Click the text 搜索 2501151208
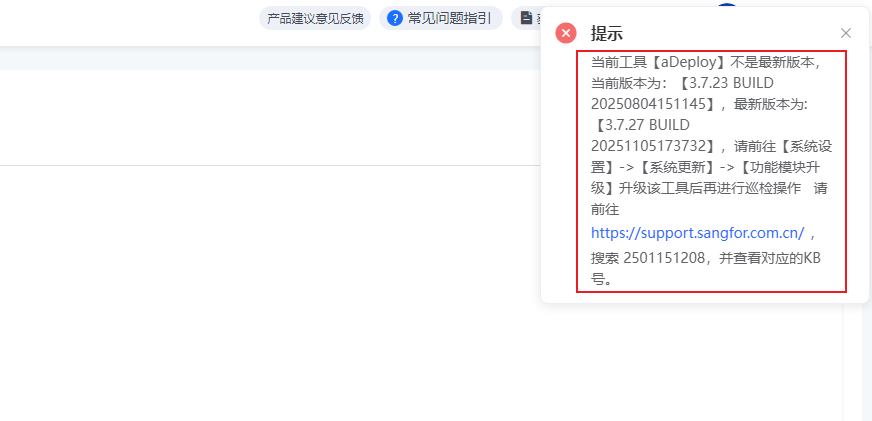872x421 pixels. (649, 259)
